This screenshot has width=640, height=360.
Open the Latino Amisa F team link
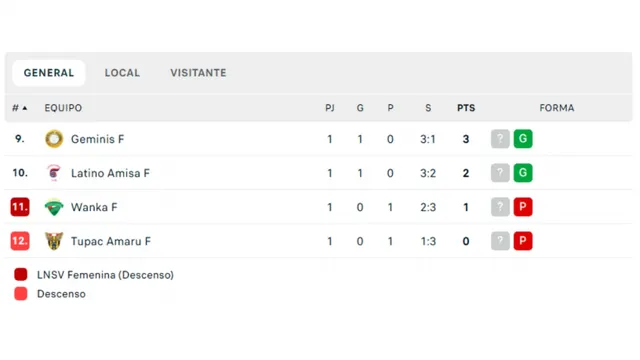(x=110, y=173)
